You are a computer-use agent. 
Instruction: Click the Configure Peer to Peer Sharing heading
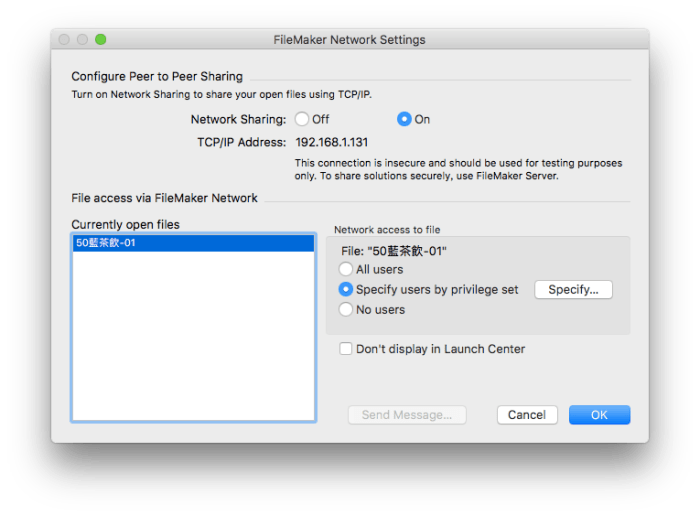tap(157, 76)
